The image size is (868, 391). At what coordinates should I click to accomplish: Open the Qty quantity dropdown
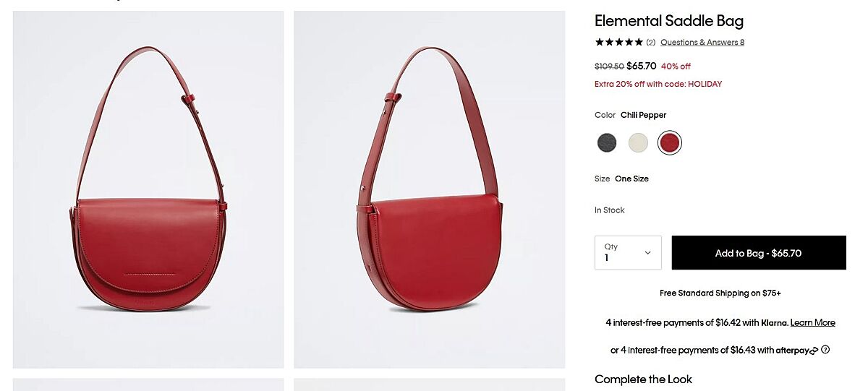[x=628, y=253]
